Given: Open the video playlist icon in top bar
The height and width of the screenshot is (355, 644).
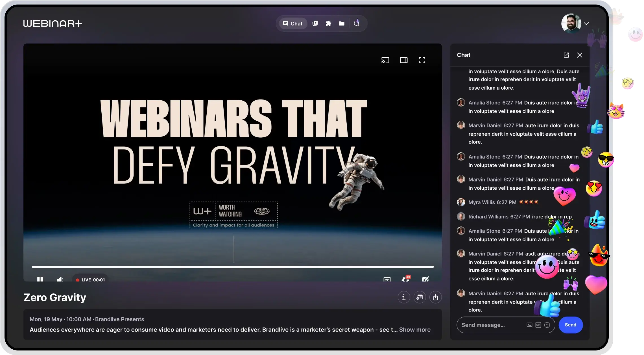Looking at the screenshot, I should click(315, 23).
